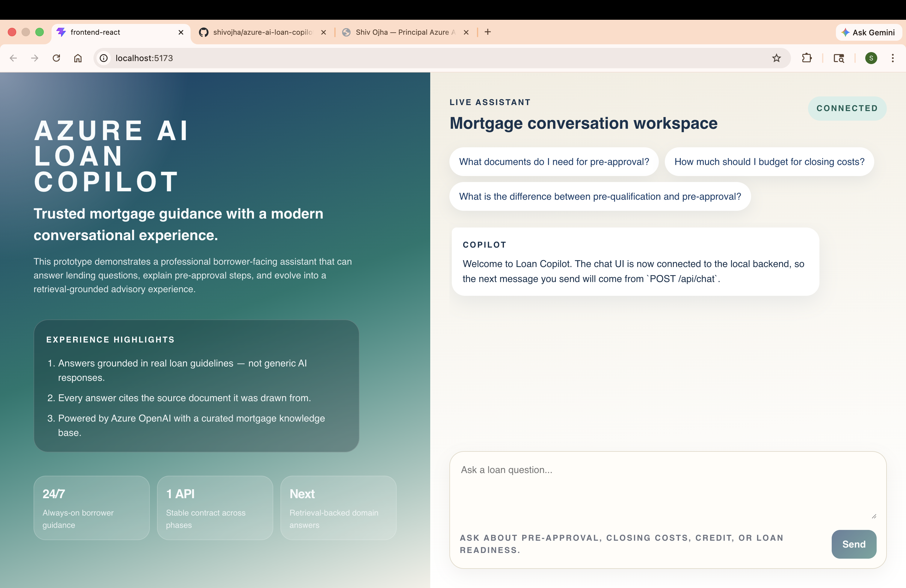Close the shivojha/azure-ai-loan-copilot tab
The image size is (906, 588).
324,32
